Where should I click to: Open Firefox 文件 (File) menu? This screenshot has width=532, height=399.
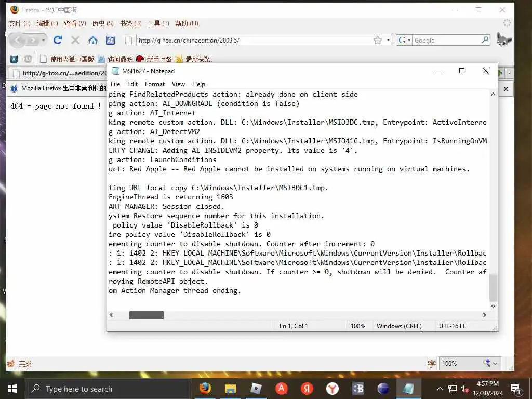click(x=20, y=23)
